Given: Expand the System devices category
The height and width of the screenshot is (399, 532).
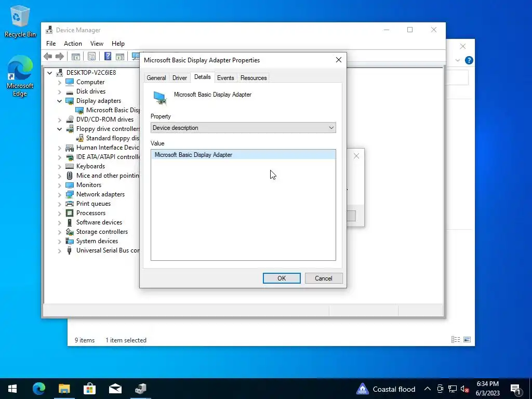Looking at the screenshot, I should click(60, 242).
